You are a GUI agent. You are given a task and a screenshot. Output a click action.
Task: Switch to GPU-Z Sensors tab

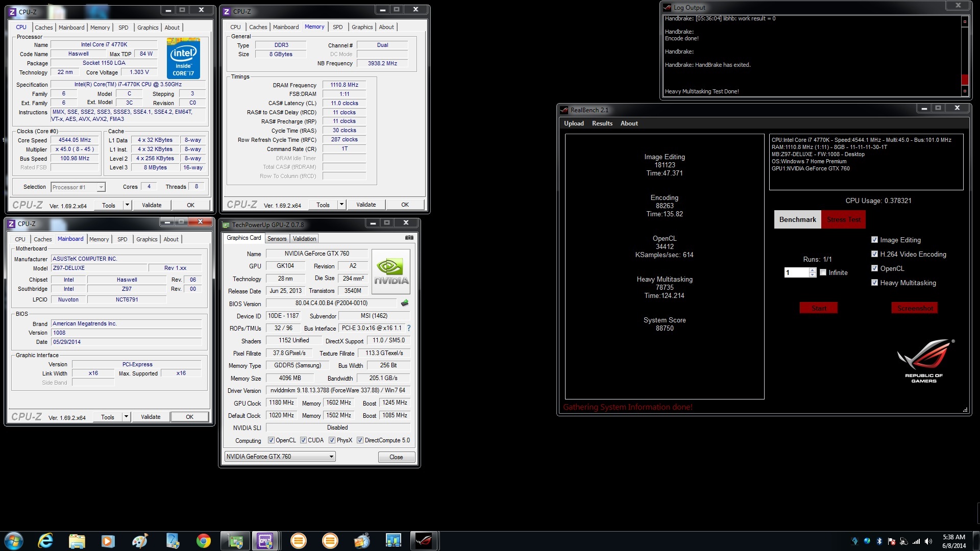[x=277, y=239]
